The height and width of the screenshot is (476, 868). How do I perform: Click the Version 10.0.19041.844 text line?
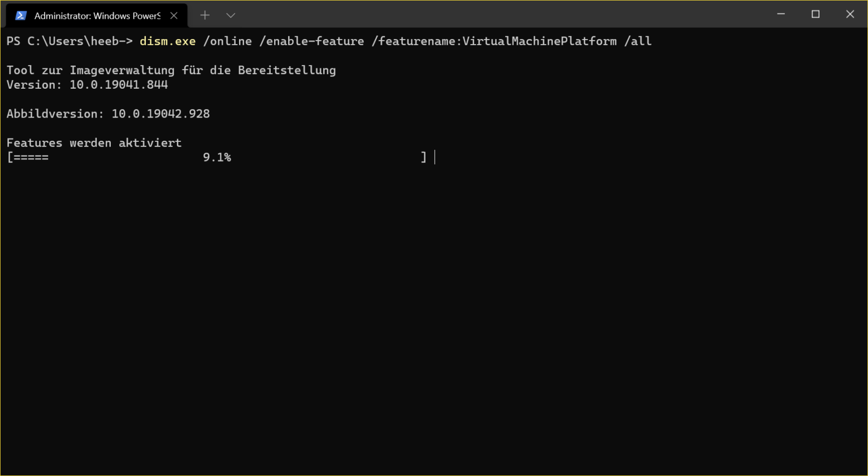[87, 84]
